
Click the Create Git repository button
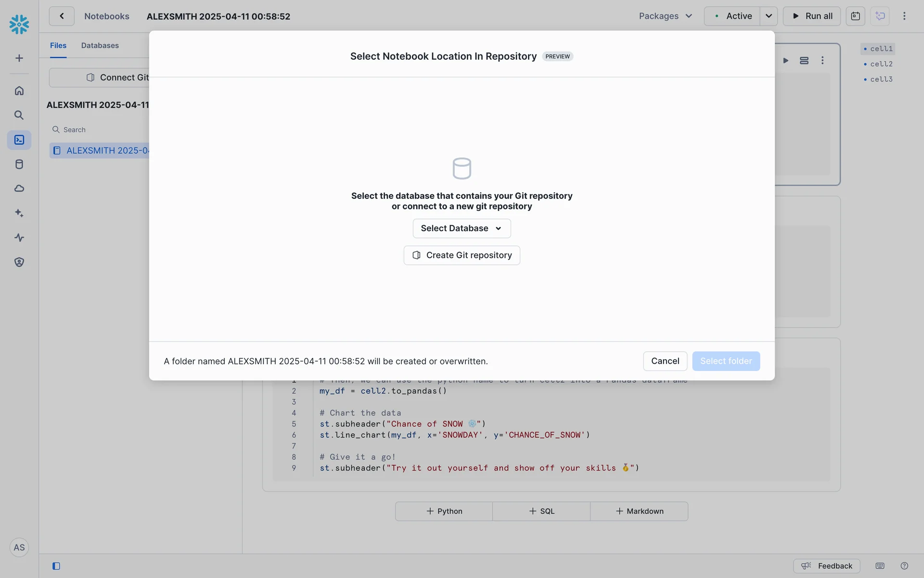(x=462, y=255)
